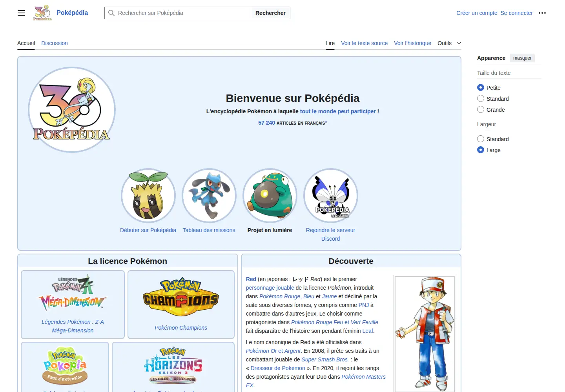Image resolution: width=565 pixels, height=392 pixels.
Task: Expand the Outils dropdown
Action: 449,43
